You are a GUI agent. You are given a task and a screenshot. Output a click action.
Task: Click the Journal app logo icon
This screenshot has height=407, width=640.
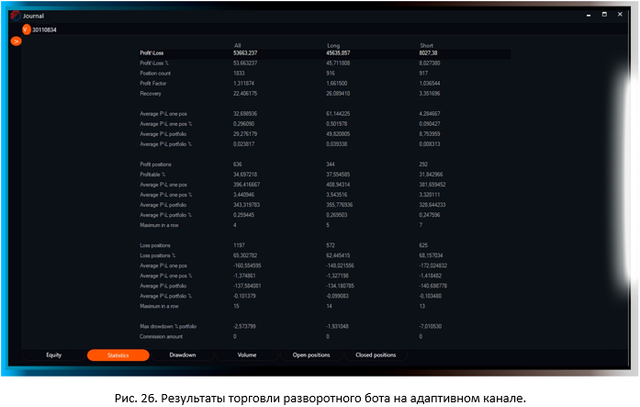pyautogui.click(x=15, y=16)
